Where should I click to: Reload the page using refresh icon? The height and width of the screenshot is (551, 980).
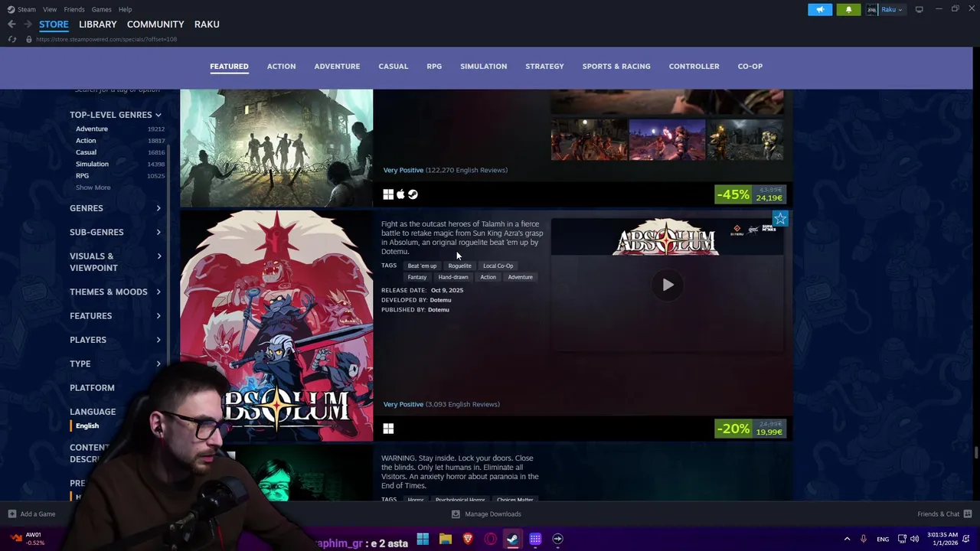click(11, 39)
